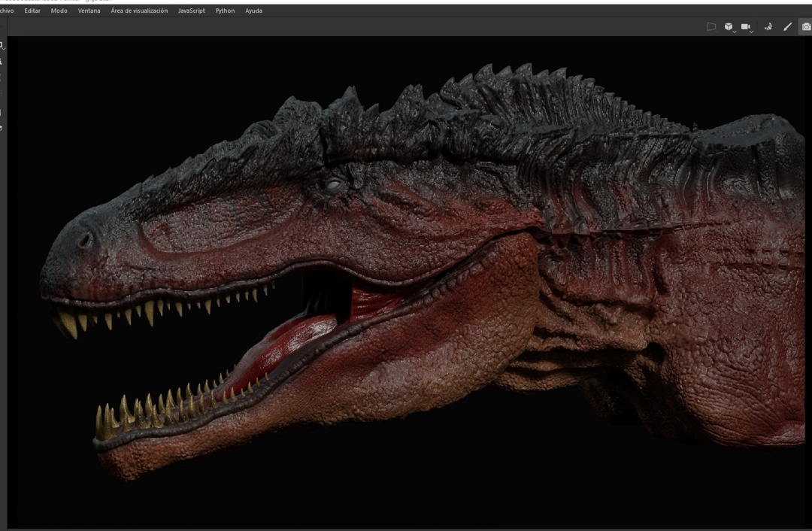Open the Modo menu
Image resolution: width=812 pixels, height=531 pixels.
[x=59, y=11]
